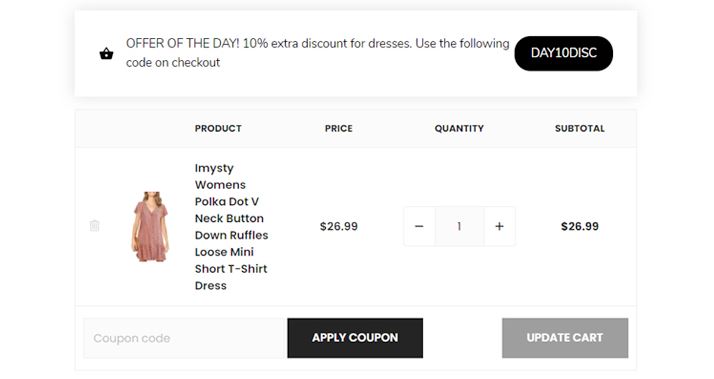Click the PRODUCT column header
The width and height of the screenshot is (714, 379).
(218, 128)
